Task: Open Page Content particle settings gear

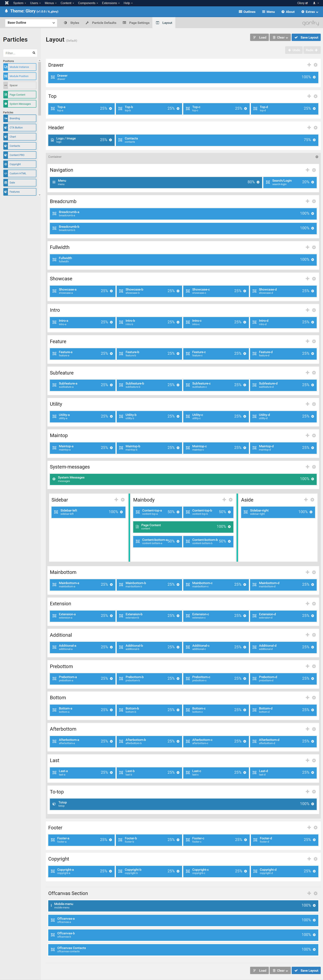Action: click(229, 527)
